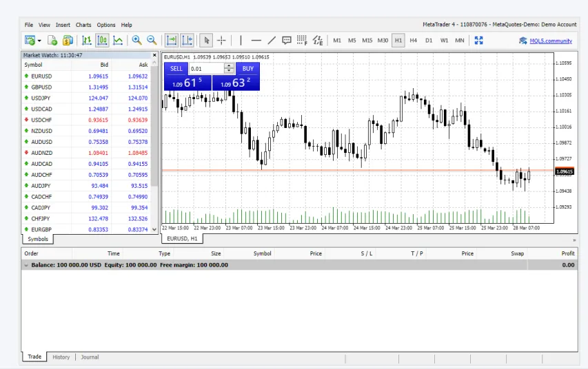Select the M5 timeframe
The width and height of the screenshot is (588, 369).
pyautogui.click(x=352, y=41)
